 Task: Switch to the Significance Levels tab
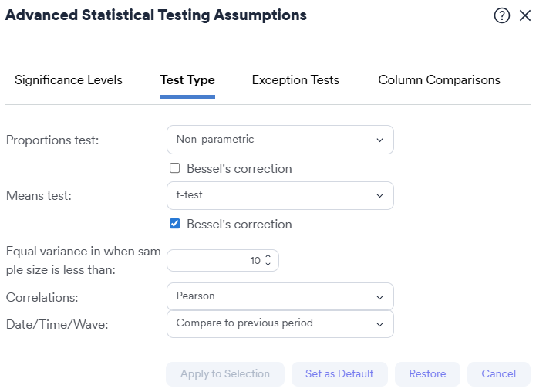pos(69,80)
